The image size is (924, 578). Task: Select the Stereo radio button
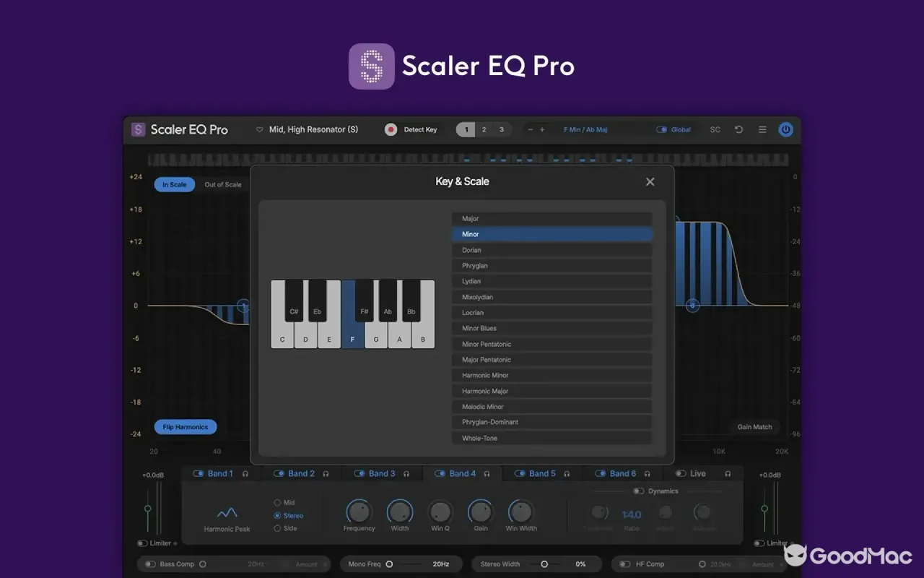[277, 516]
